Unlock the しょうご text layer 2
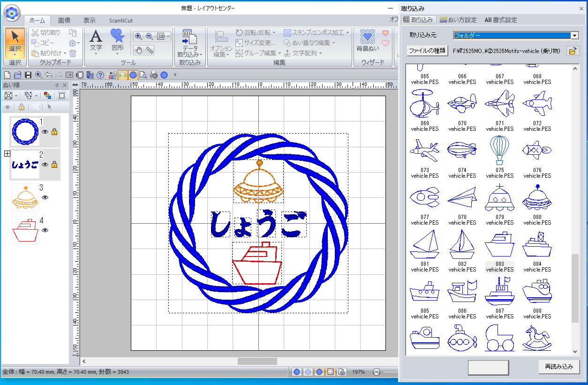Screen dimensions: 588x385 coord(54,165)
